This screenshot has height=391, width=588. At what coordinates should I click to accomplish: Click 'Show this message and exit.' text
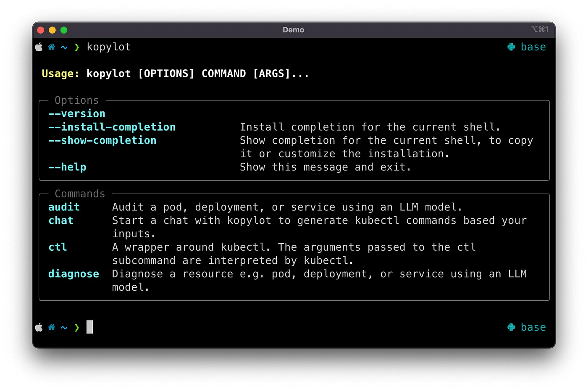pos(325,167)
